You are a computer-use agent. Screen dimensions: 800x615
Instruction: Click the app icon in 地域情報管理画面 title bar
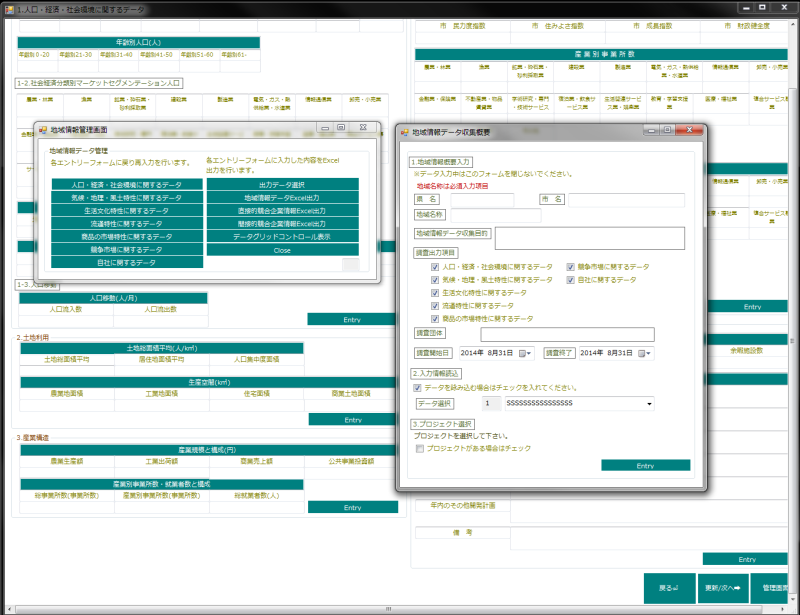coord(43,130)
